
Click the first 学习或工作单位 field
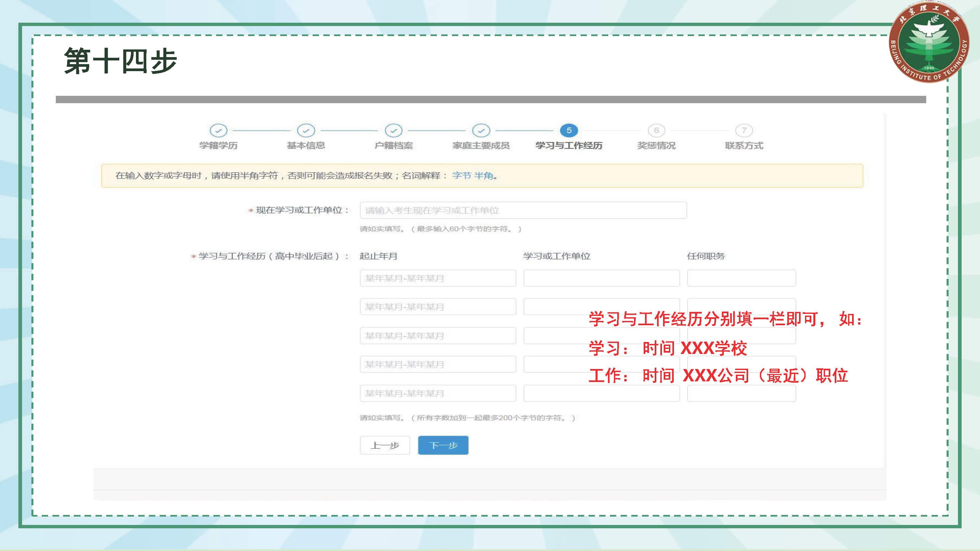(x=601, y=278)
